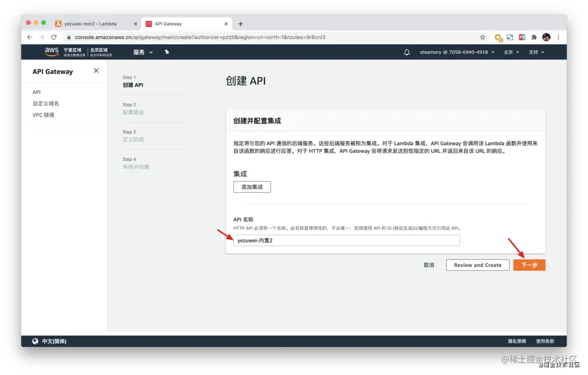Close the API Gateway side panel

coord(96,71)
